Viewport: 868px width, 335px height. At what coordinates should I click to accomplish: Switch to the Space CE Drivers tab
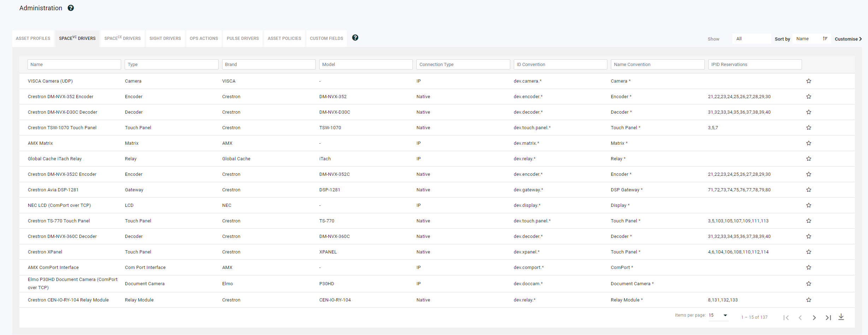[x=123, y=38]
